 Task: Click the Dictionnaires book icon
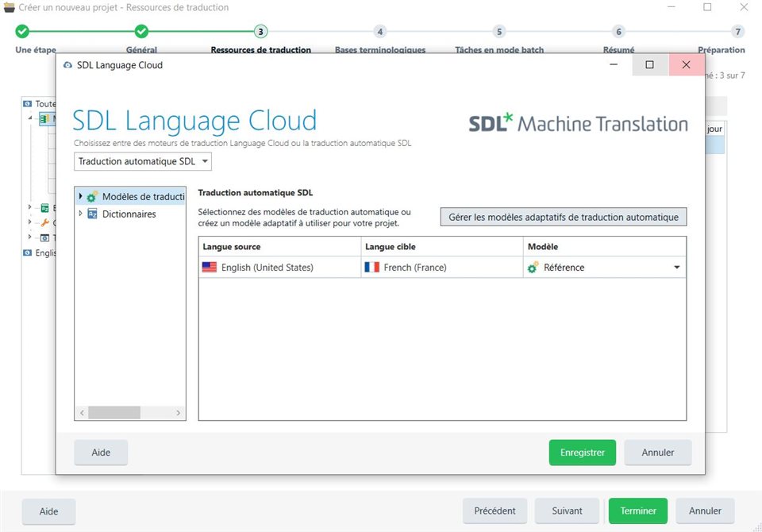(x=92, y=214)
